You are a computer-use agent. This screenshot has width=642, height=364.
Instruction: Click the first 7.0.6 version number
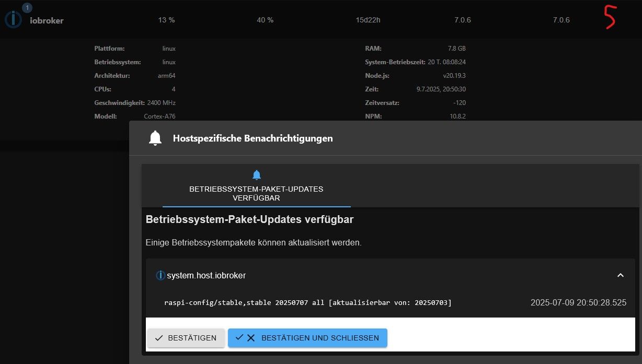(x=463, y=20)
